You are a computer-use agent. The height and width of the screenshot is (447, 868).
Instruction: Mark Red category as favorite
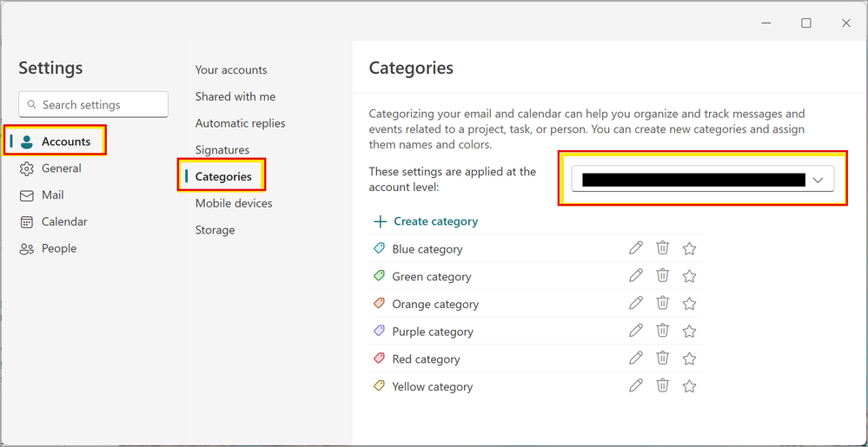click(689, 358)
